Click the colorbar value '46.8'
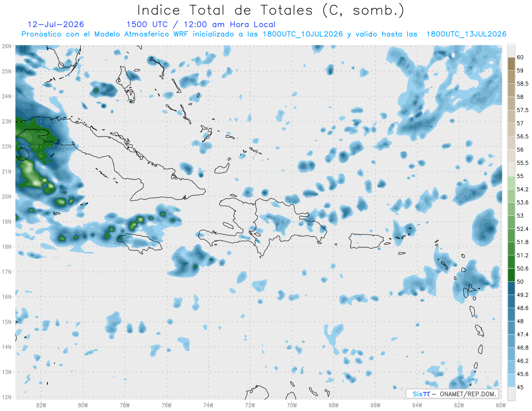The height and width of the screenshot is (411, 532). tap(523, 348)
